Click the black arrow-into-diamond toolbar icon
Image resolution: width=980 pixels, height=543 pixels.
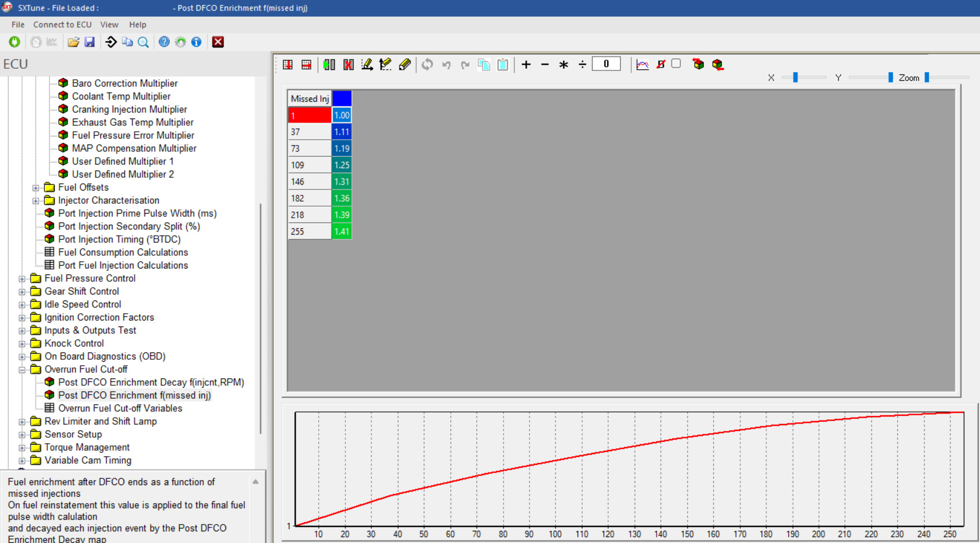(x=111, y=42)
